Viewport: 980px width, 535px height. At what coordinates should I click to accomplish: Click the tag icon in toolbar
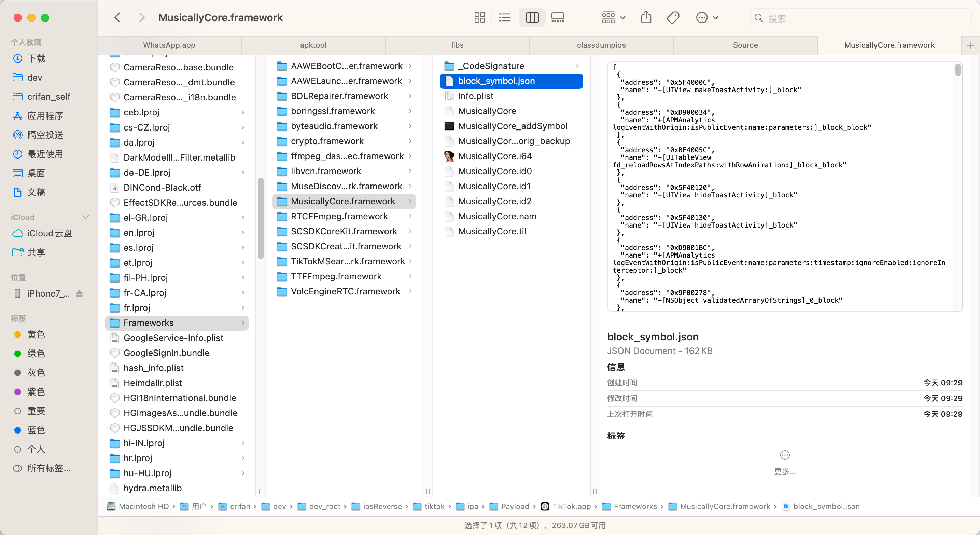click(x=673, y=17)
